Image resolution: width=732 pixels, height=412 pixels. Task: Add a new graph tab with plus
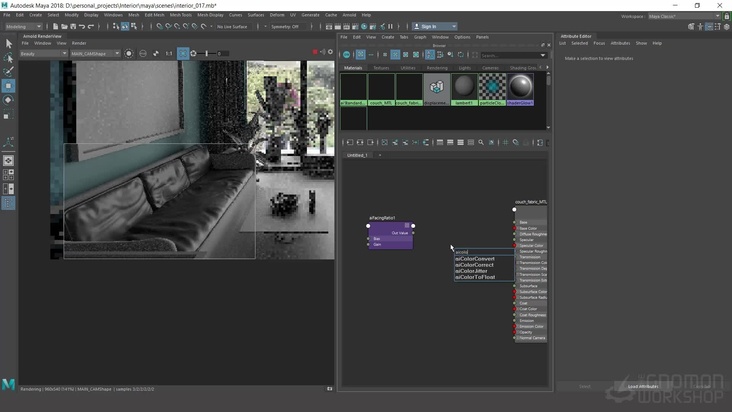click(380, 155)
